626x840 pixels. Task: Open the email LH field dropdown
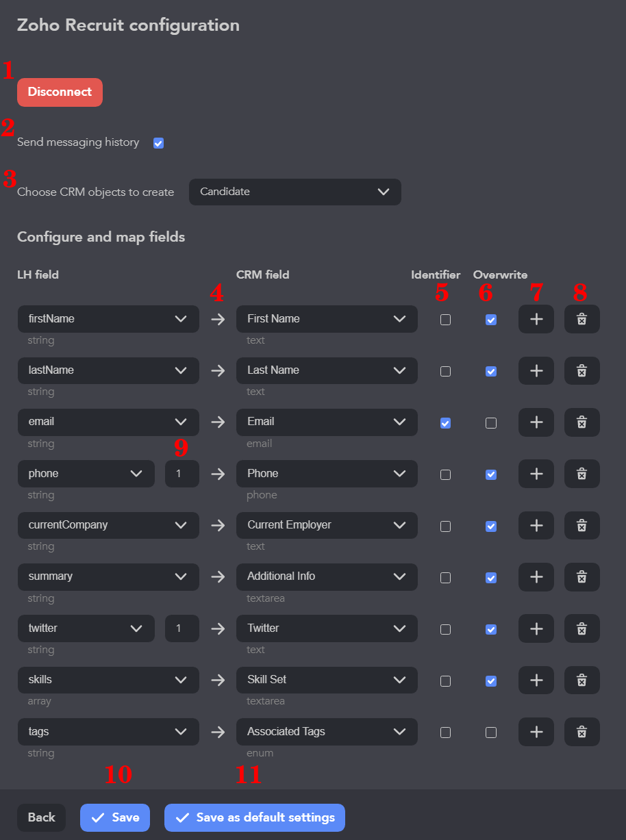(108, 422)
